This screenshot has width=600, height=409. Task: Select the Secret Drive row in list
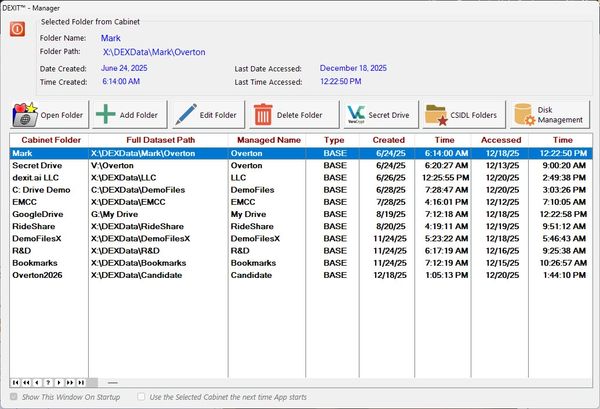coord(37,165)
